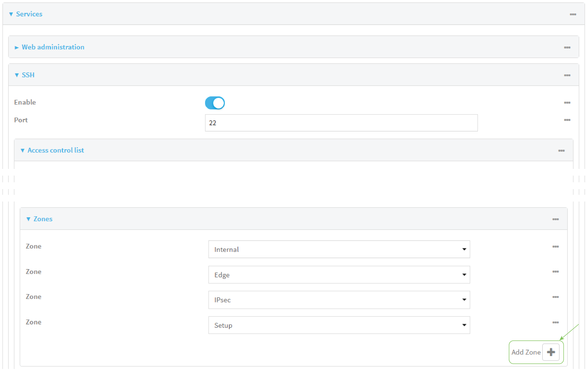
Task: Open the Edge zone dropdown
Action: pyautogui.click(x=339, y=275)
